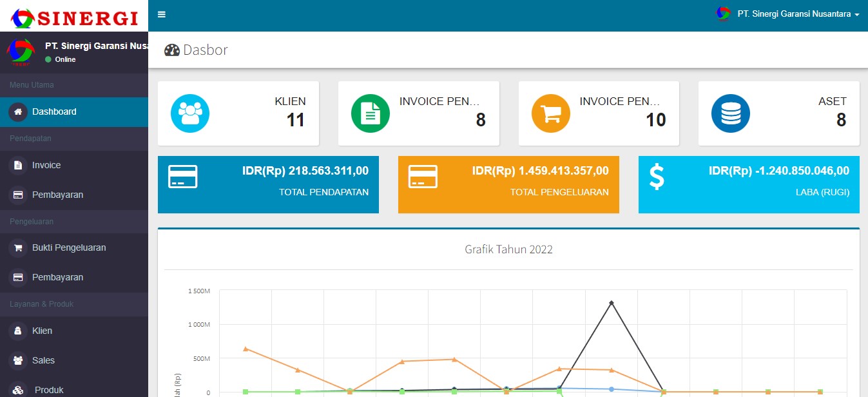The height and width of the screenshot is (397, 868).
Task: Click the Produk icon in sidebar
Action: click(18, 389)
